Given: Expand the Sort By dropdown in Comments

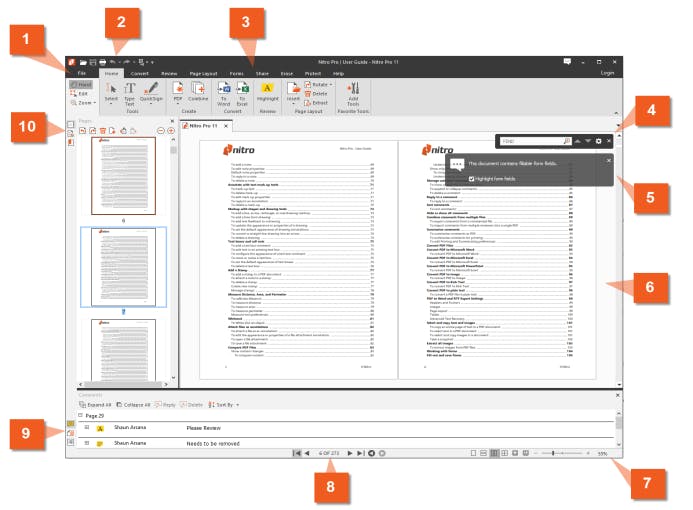Looking at the screenshot, I should [224, 404].
